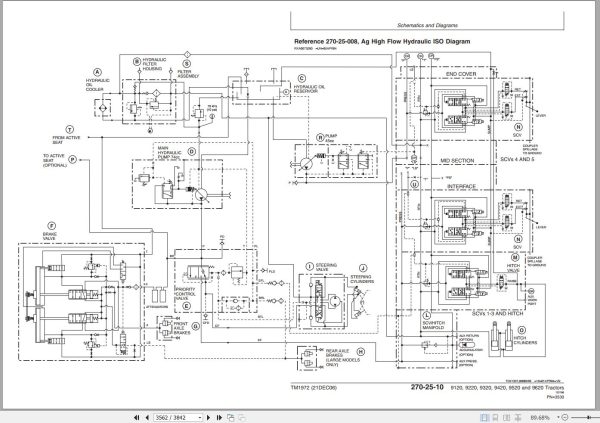600x423 pixels.
Task: Click the Hydraulic Oil Cooler label
Action: (x=97, y=85)
